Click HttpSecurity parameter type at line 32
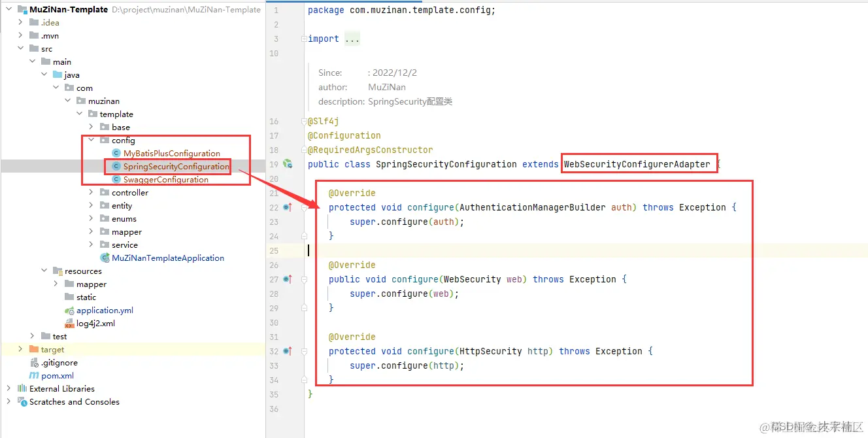This screenshot has height=438, width=868. (491, 351)
